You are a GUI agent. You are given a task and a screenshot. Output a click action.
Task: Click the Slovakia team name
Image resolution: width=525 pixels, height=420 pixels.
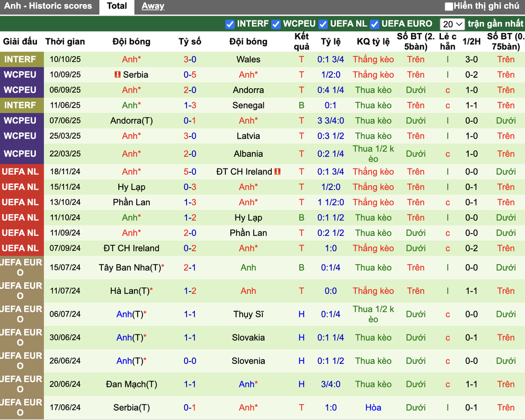tap(248, 338)
